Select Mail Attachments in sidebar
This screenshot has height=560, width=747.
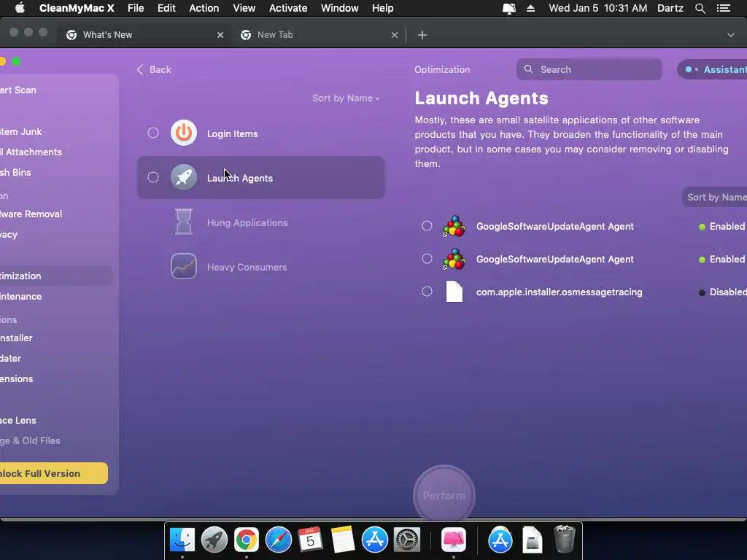coord(31,152)
